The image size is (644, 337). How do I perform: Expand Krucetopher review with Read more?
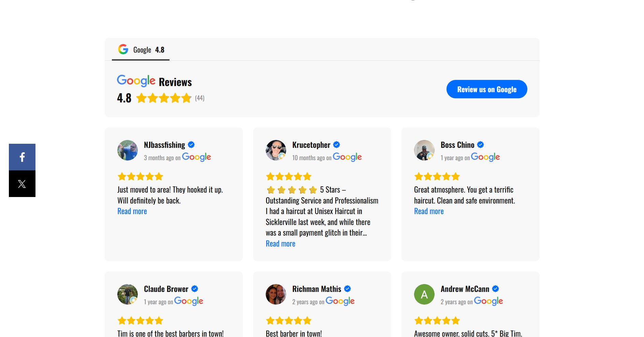280,244
